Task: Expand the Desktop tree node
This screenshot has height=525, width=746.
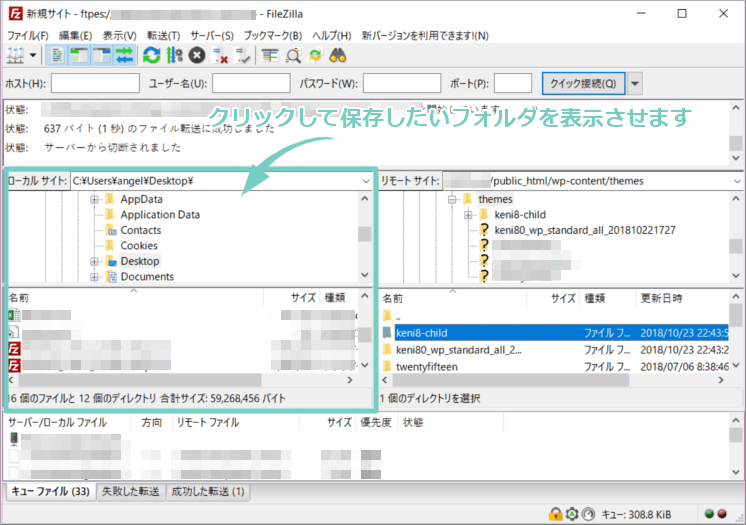Action: pyautogui.click(x=94, y=261)
